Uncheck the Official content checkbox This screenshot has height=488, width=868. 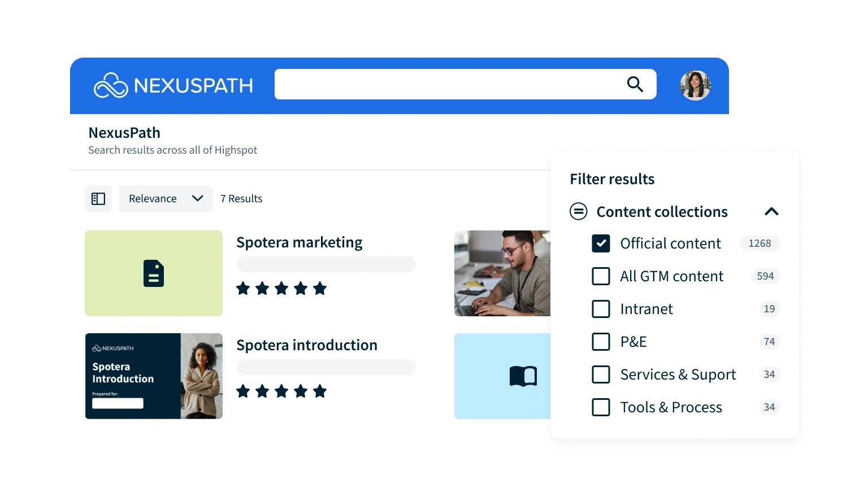(601, 243)
